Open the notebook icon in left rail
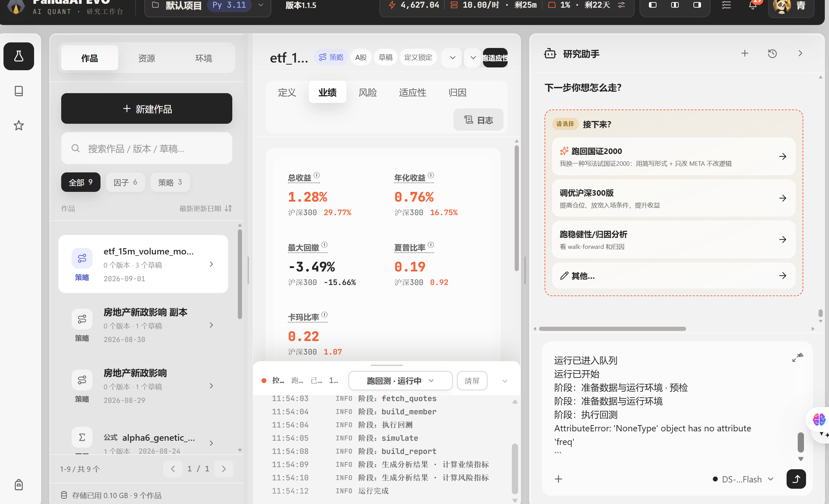The image size is (829, 504). pos(19,91)
